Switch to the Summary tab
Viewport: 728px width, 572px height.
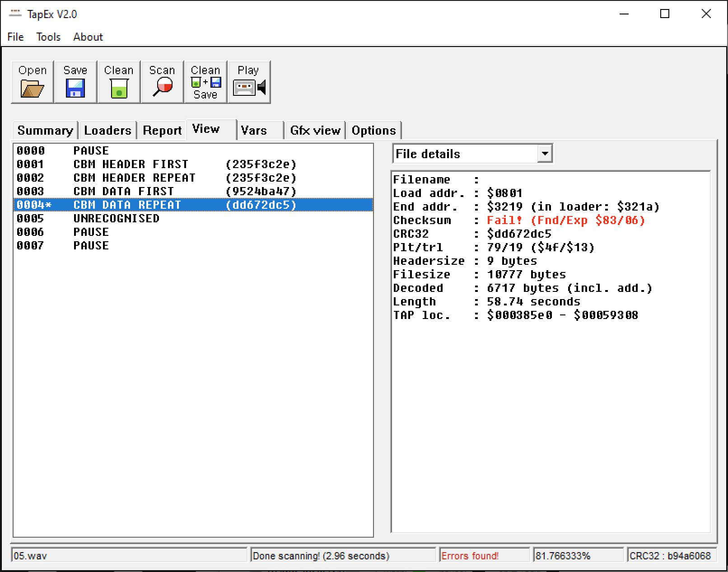pos(45,131)
